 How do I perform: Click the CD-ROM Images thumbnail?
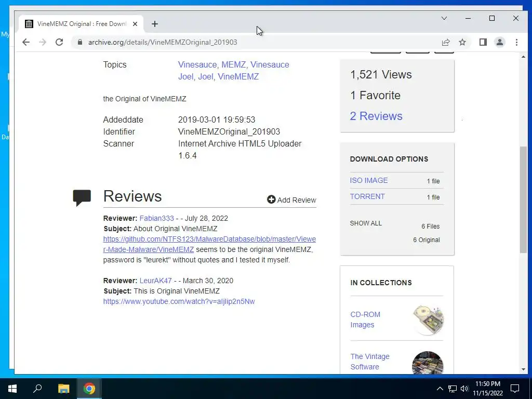(x=428, y=320)
